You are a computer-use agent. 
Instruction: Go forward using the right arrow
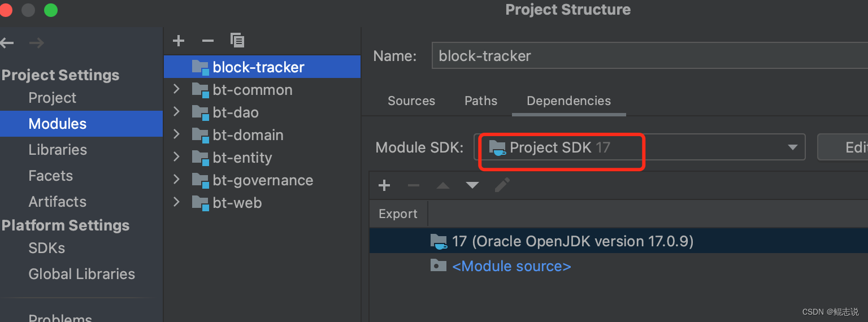[x=36, y=43]
